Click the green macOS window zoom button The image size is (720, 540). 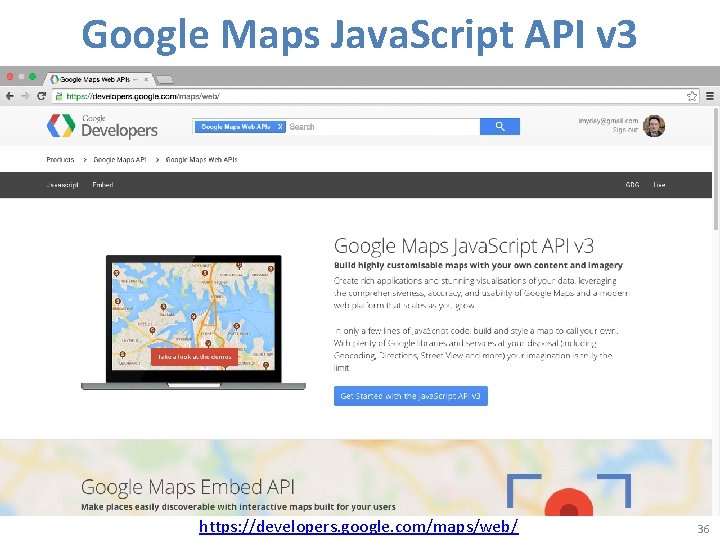[32, 76]
